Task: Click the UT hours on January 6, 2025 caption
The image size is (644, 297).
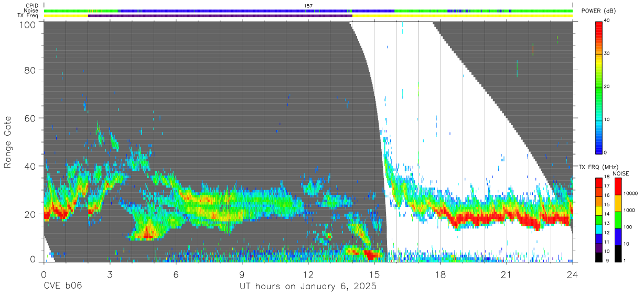Action: [x=308, y=287]
